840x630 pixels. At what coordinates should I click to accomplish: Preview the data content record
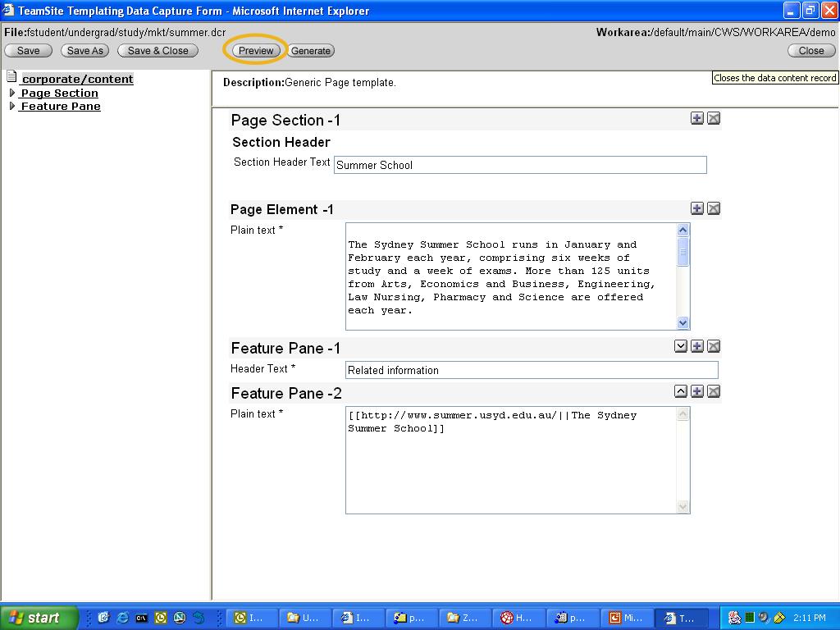(x=256, y=51)
